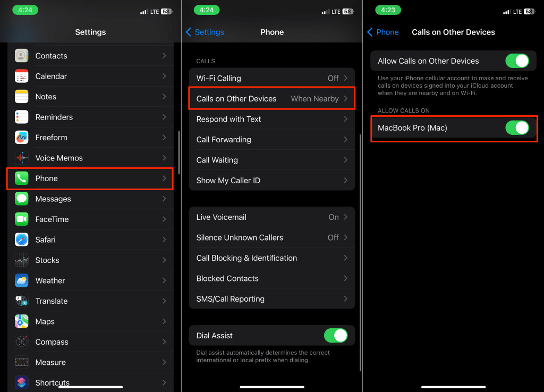
Task: Open the Weather cloud icon
Action: click(21, 280)
